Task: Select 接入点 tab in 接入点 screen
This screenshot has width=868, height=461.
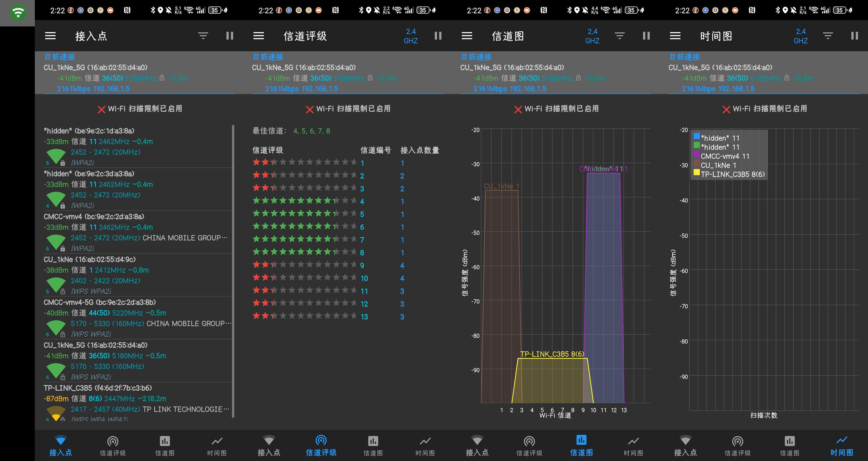Action: click(x=61, y=446)
